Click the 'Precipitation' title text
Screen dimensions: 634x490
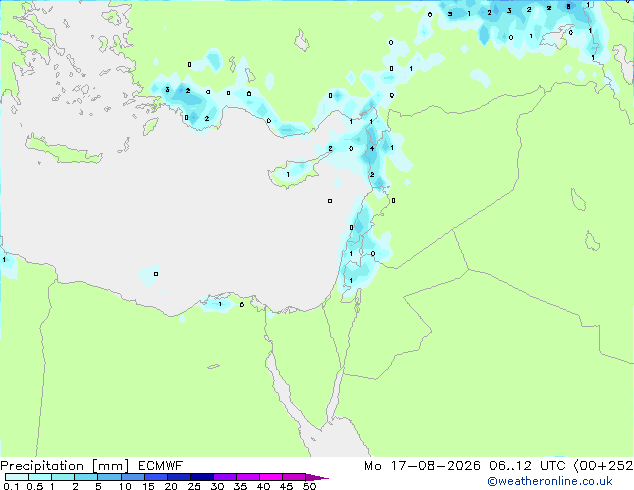tap(42, 466)
